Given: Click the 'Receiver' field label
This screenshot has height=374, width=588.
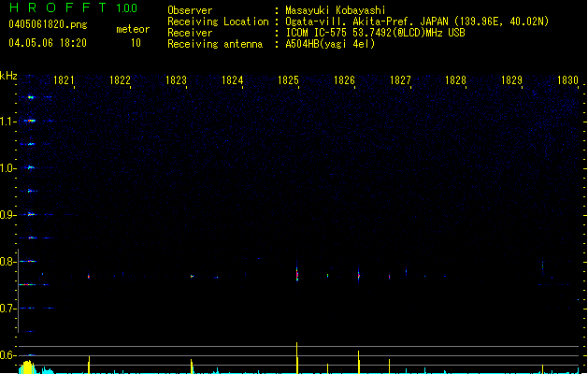Looking at the screenshot, I should (190, 33).
